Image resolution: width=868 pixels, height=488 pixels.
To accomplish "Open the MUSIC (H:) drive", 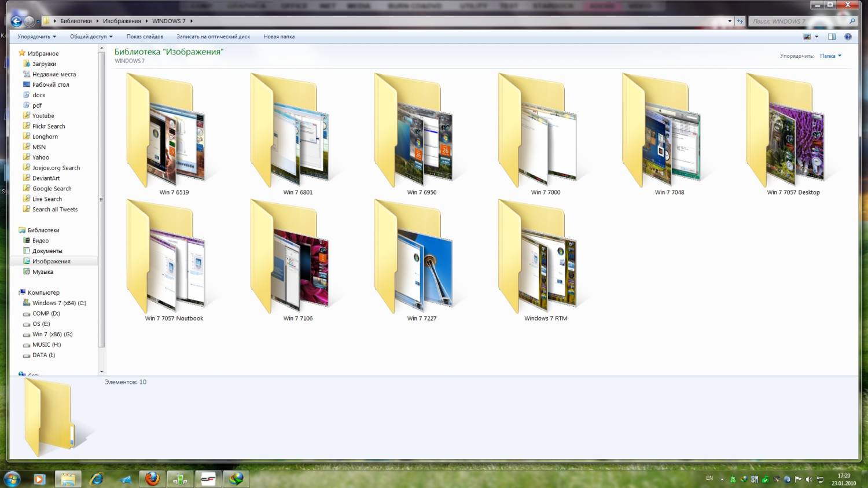I will (46, 345).
